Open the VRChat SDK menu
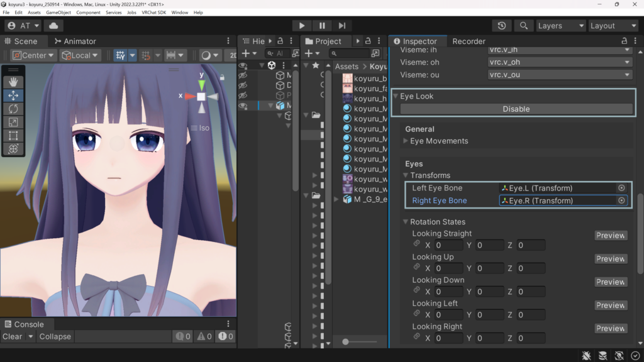This screenshot has height=362, width=644. [x=153, y=13]
